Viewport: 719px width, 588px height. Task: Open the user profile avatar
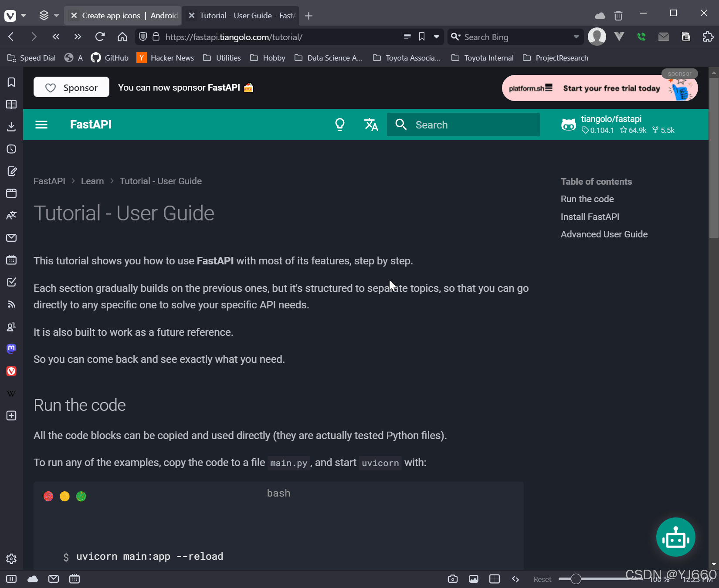[x=597, y=37]
